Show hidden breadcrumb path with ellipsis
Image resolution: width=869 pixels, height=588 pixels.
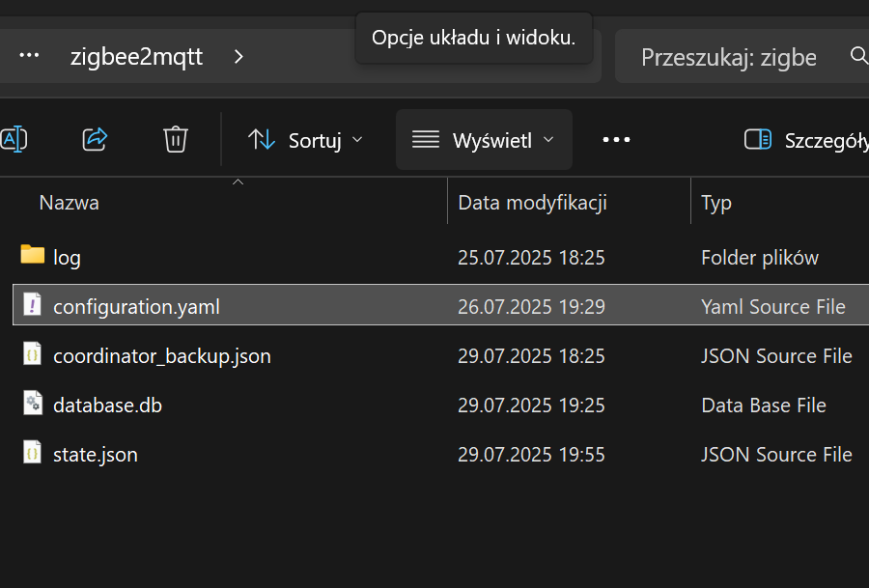click(x=29, y=55)
